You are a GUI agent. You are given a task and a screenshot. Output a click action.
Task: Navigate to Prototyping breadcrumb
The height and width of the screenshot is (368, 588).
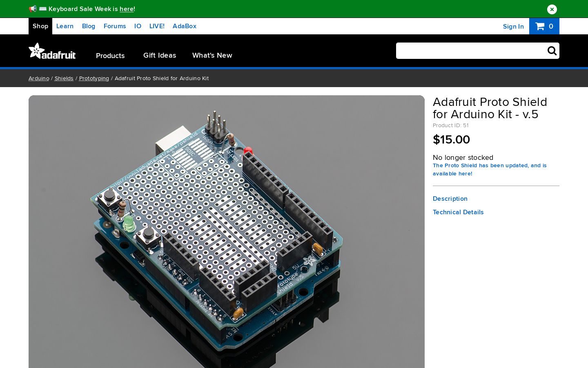pyautogui.click(x=94, y=78)
